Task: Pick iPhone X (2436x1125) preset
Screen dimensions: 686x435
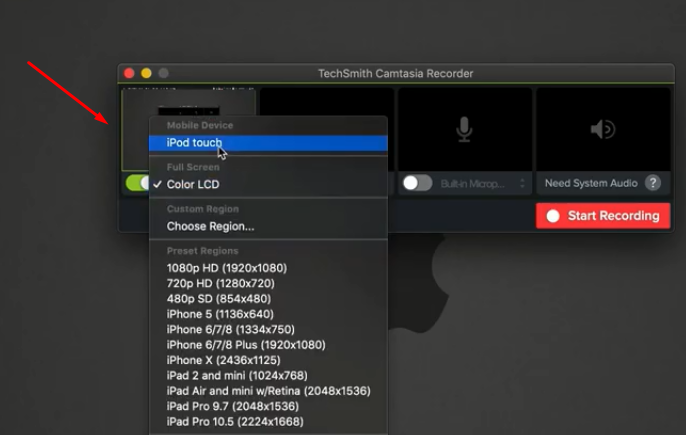Action: [x=268, y=360]
